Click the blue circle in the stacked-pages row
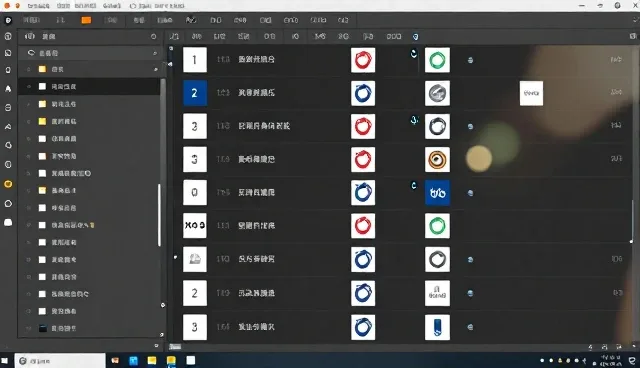 coord(363,259)
